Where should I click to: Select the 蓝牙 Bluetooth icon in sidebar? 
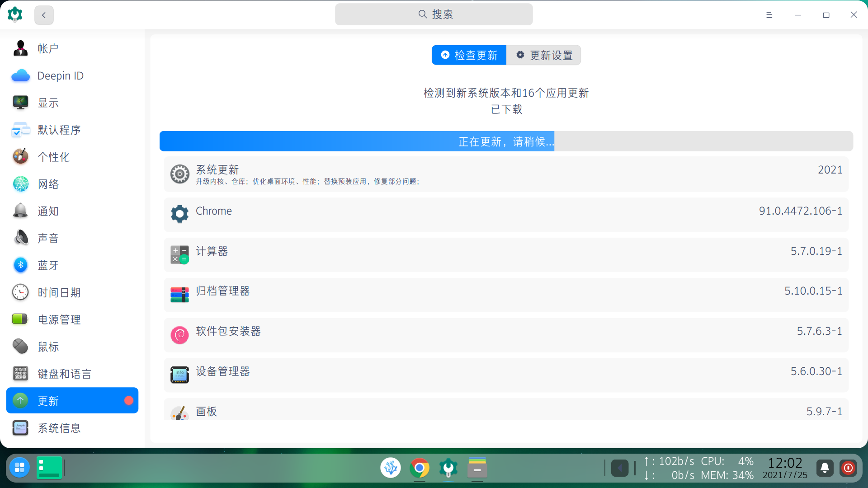20,265
